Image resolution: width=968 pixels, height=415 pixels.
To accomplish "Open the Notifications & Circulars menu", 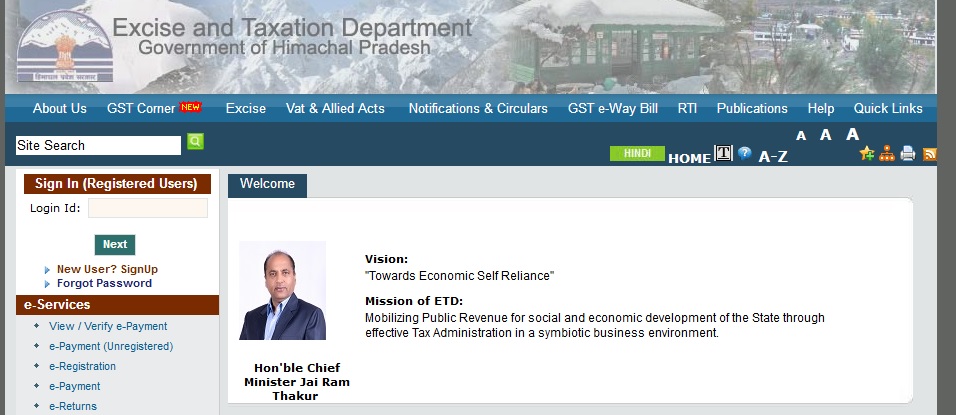I will click(478, 108).
